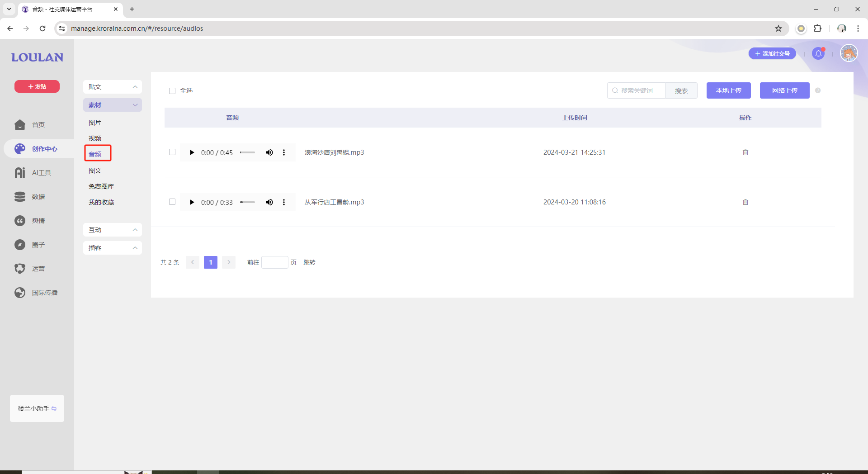Delete the 浪淘沙唐刘禹锡.mp3 file

tap(745, 152)
